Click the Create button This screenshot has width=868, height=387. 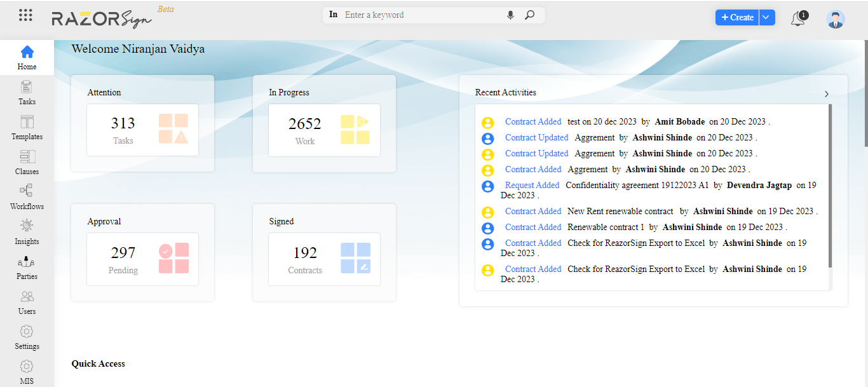point(736,17)
